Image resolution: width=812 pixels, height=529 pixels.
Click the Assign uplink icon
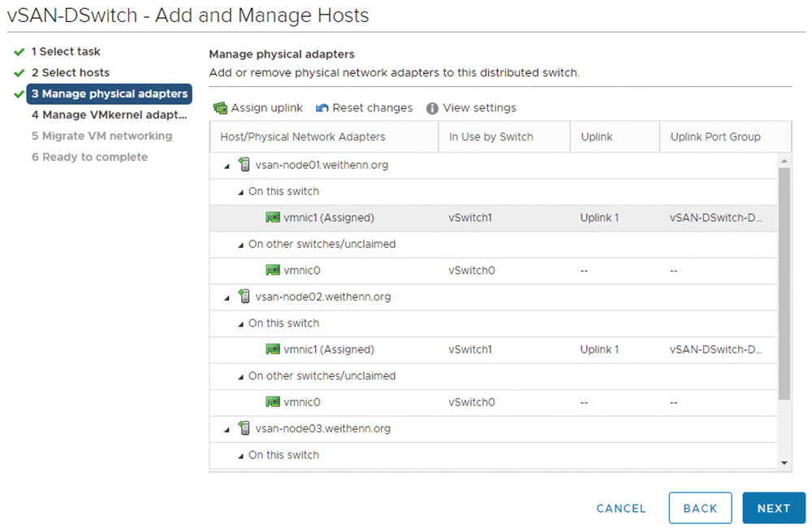220,108
